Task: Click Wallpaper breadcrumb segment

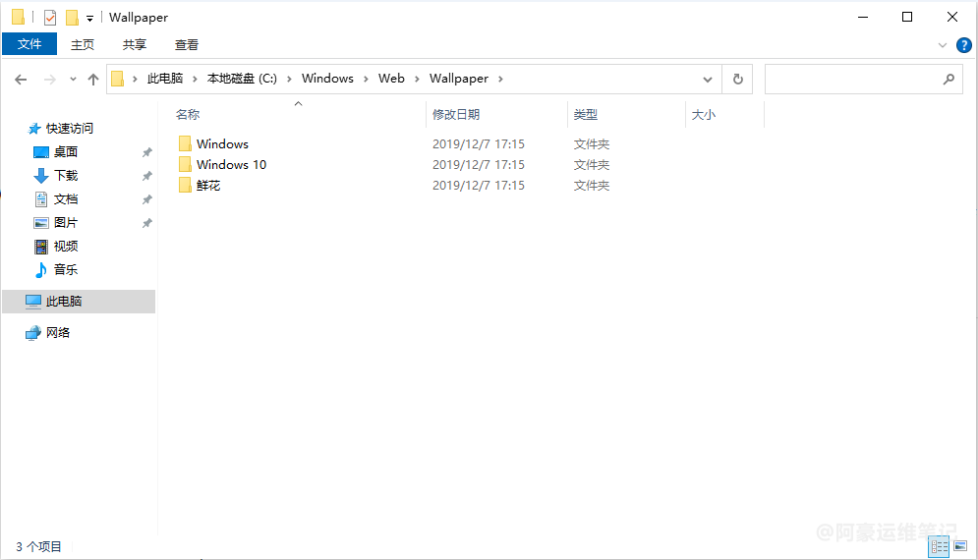Action: pos(459,79)
